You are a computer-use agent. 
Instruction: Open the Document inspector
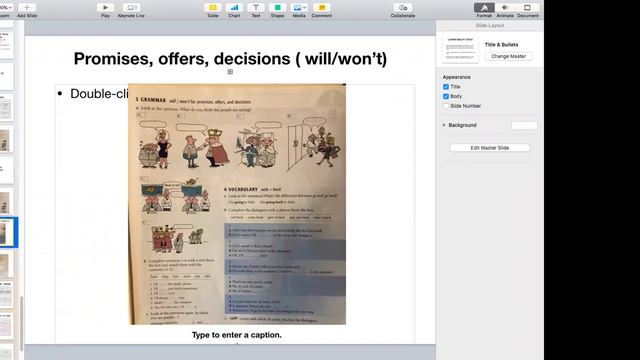(x=527, y=8)
